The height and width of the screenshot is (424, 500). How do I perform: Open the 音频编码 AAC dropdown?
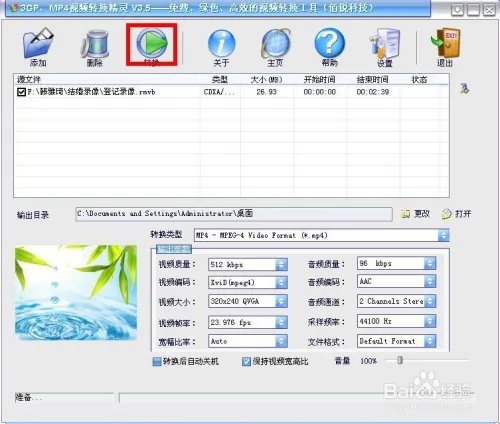(x=430, y=281)
